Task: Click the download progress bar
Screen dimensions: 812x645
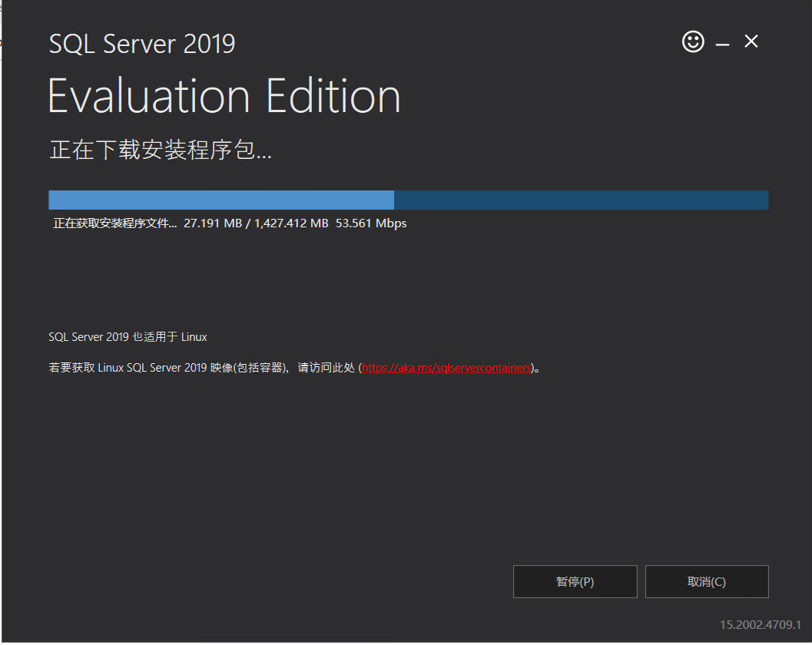Action: [408, 200]
